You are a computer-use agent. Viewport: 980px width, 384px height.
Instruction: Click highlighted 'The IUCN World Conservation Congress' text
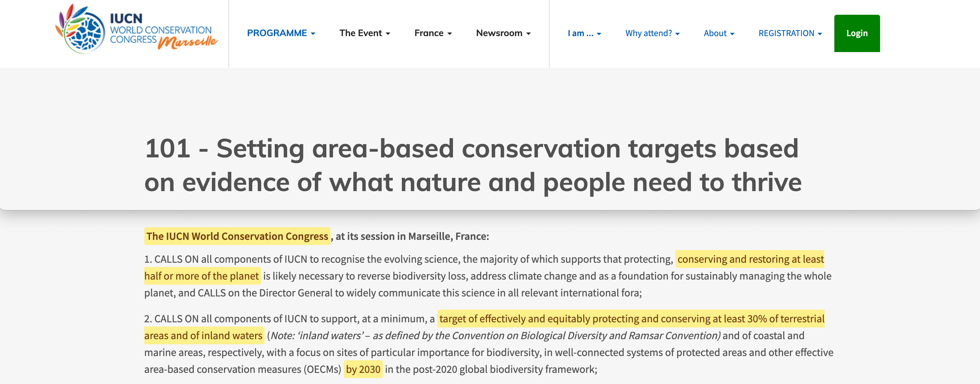click(x=237, y=236)
